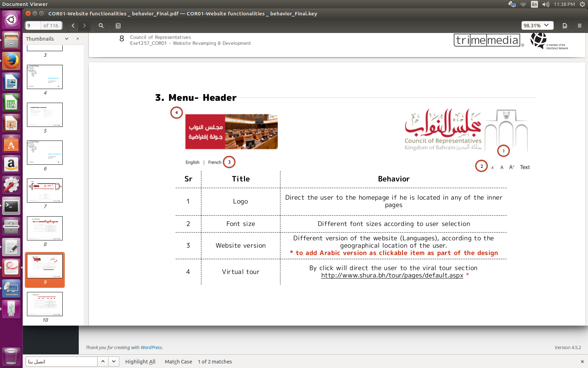Open the sound volume indicator

pos(546,4)
